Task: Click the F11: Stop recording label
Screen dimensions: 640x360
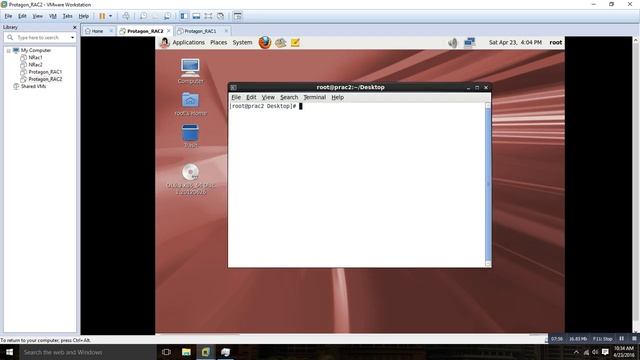Action: coord(602,339)
